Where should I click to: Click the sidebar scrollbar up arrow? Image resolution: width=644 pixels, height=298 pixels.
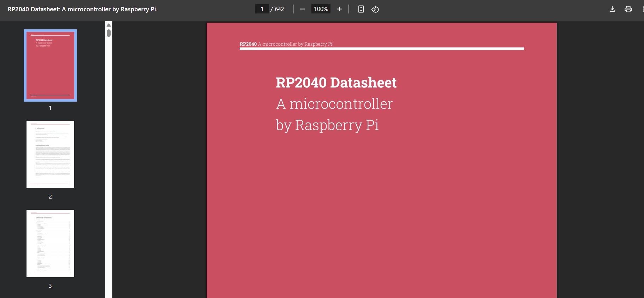(x=109, y=25)
